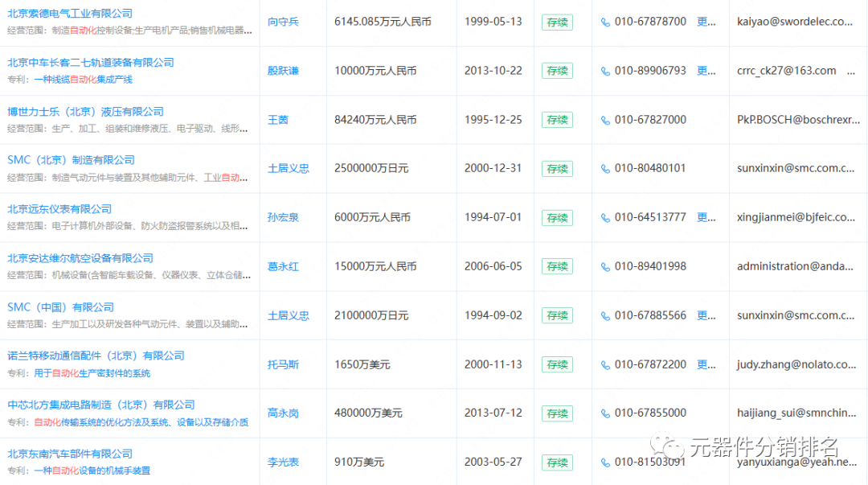Click 存续 status tag for 博世力士乐 row
Screen dimensions: 868x485
[x=558, y=121]
